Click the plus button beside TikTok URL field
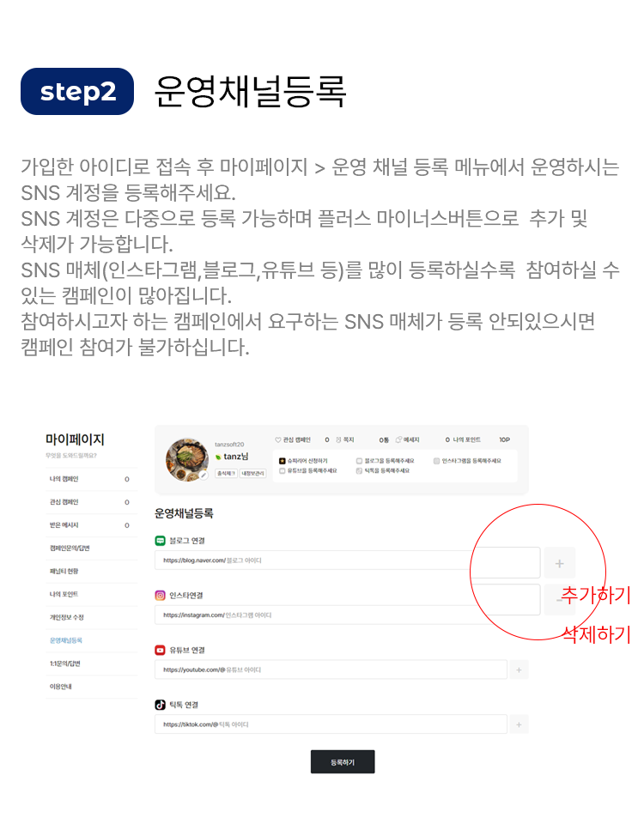Image resolution: width=644 pixels, height=836 pixels. (x=519, y=724)
